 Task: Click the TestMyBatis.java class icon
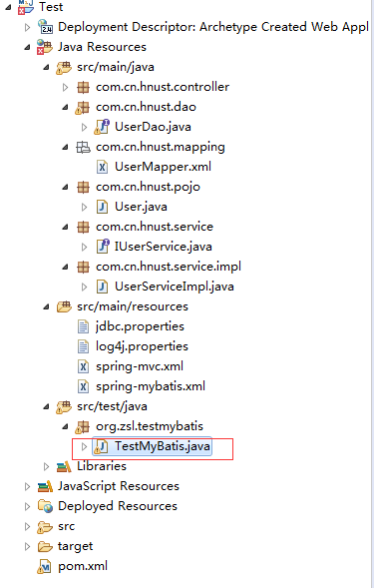[x=101, y=446]
